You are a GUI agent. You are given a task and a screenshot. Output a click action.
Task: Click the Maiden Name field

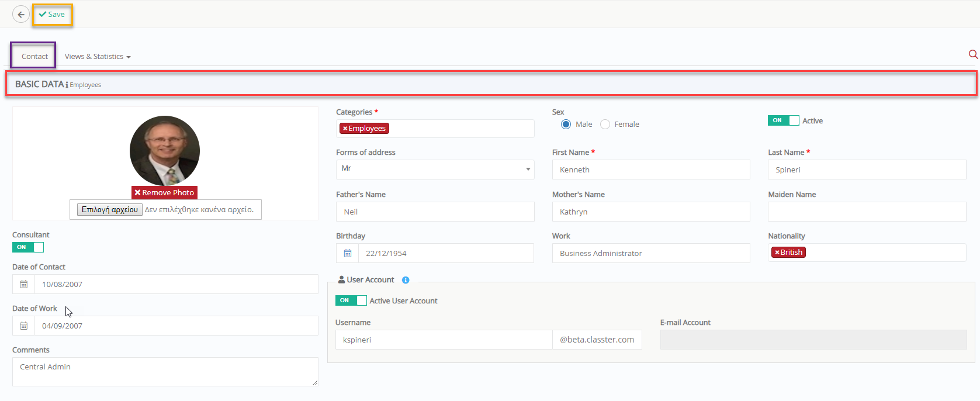click(x=867, y=212)
